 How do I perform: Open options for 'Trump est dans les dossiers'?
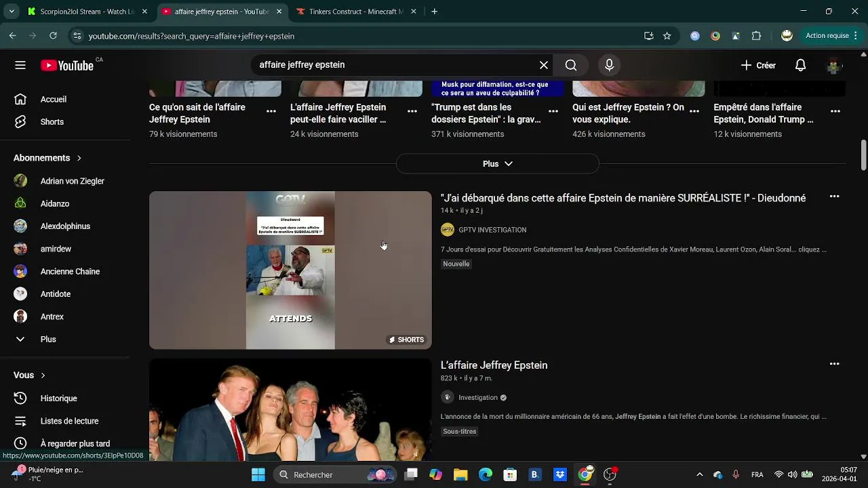[553, 111]
